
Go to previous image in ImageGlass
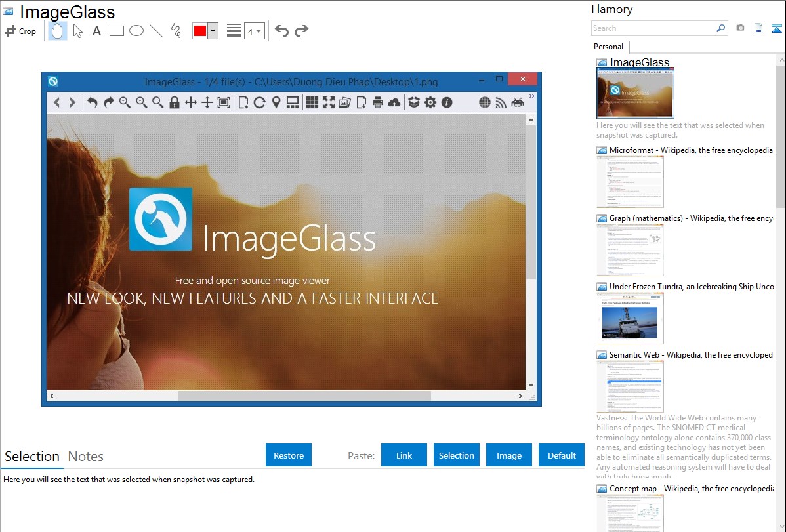[56, 103]
